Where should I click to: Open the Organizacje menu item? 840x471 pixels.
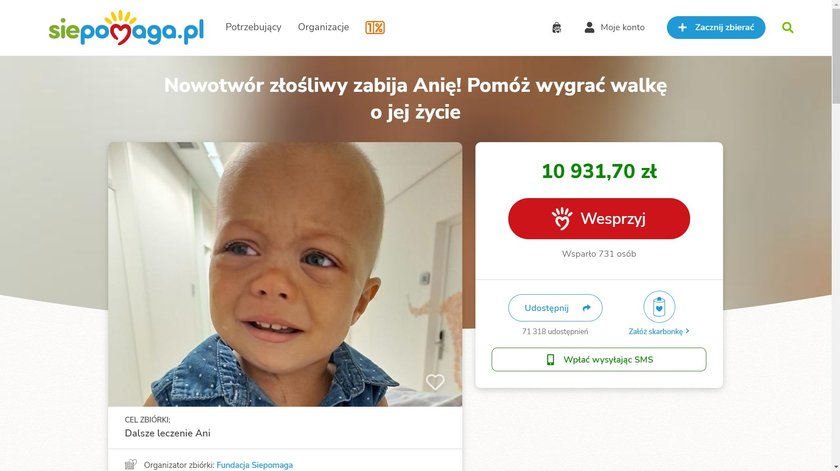pos(324,27)
